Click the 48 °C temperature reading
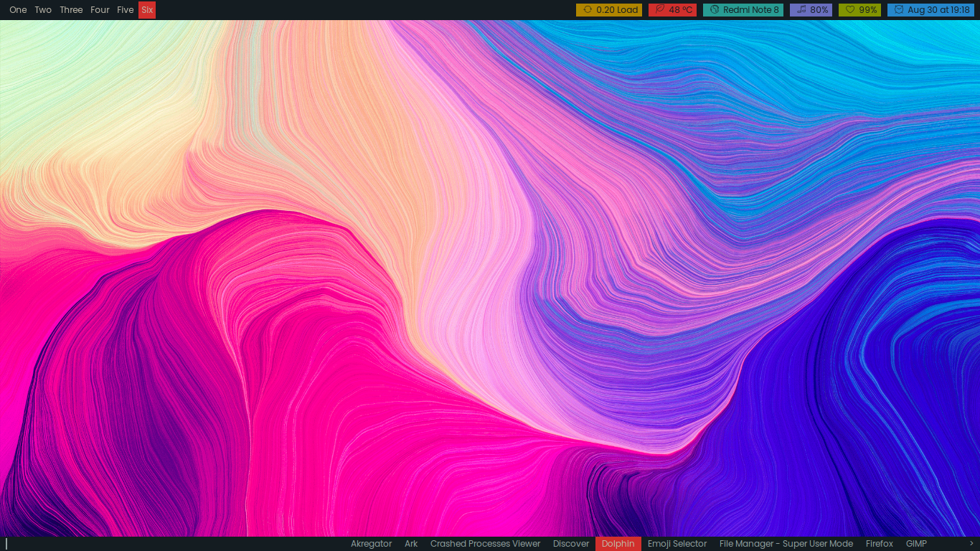The image size is (980, 551). [681, 10]
